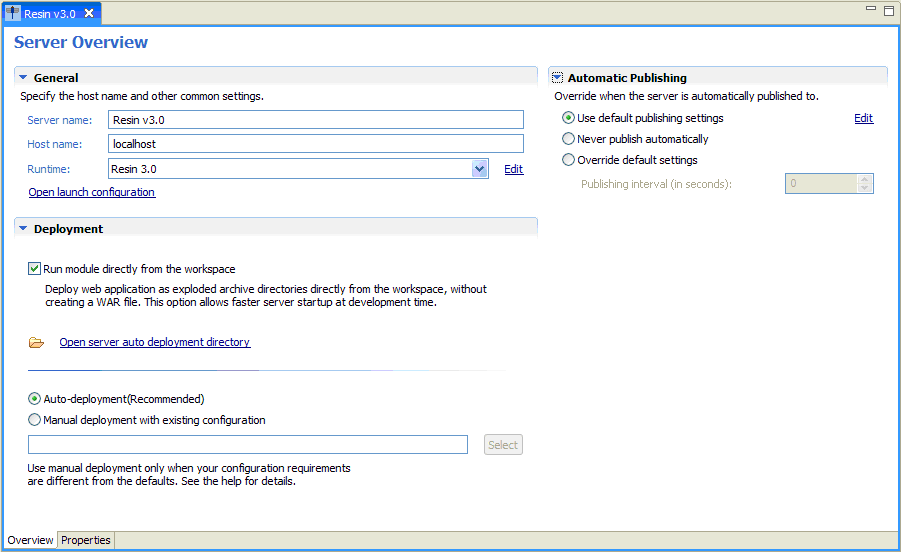
Task: Edit the default publishing settings
Action: click(x=863, y=118)
